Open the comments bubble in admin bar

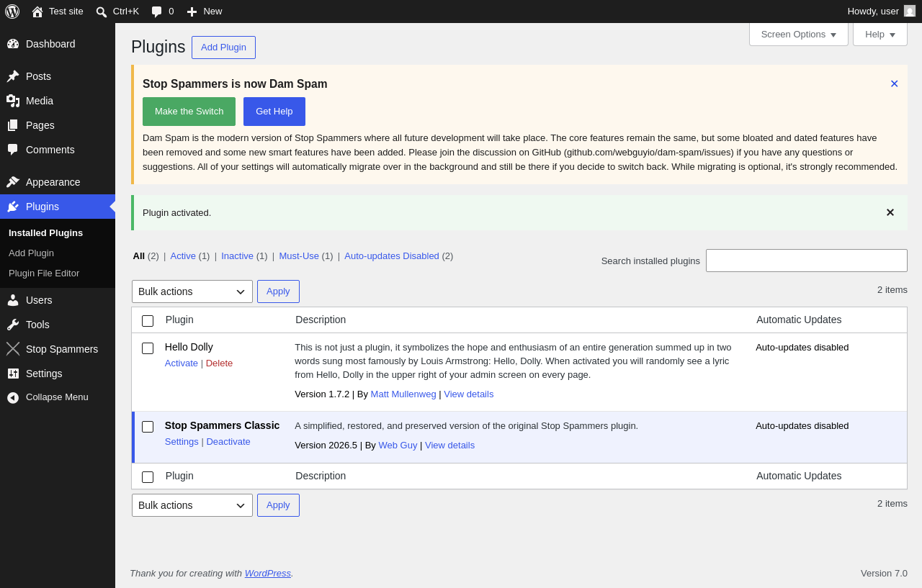156,12
